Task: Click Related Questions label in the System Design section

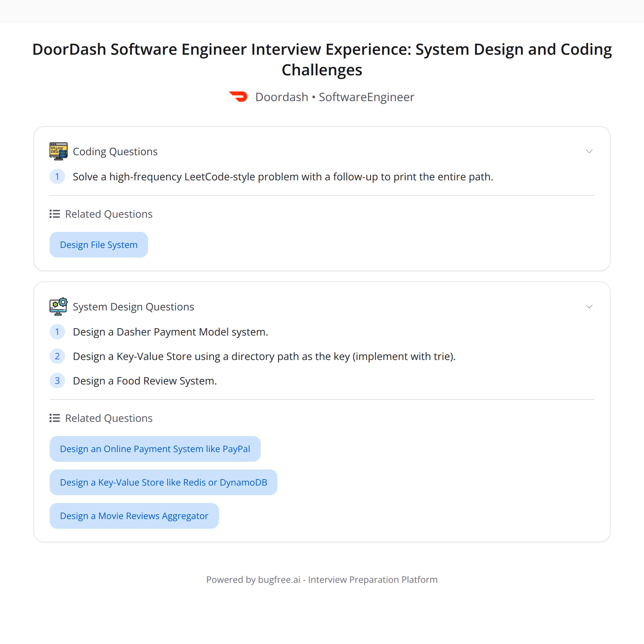Action: (109, 418)
